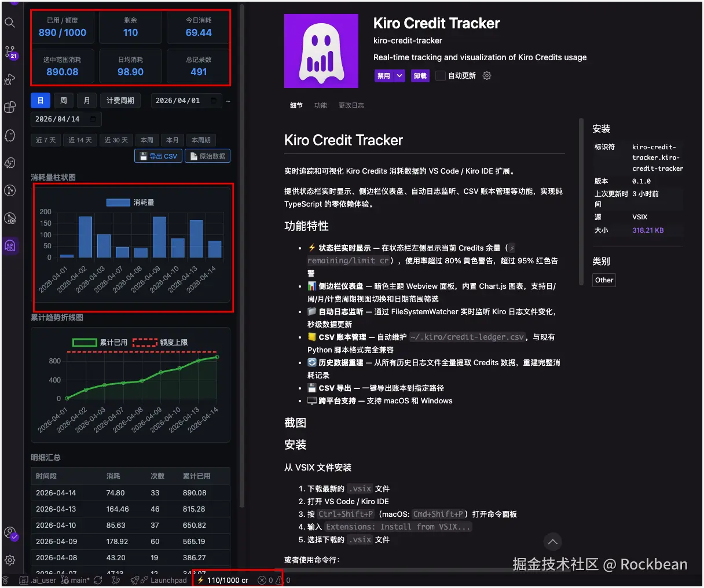Click the .ai_user profile status item
The image size is (704, 588).
click(x=38, y=580)
